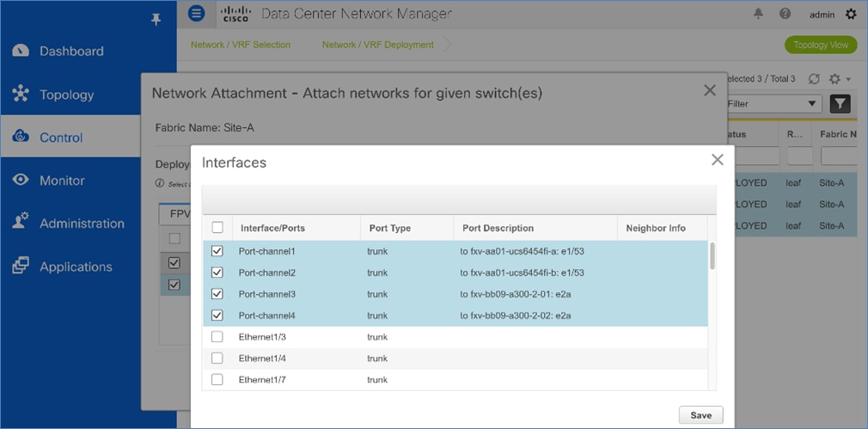868x429 pixels.
Task: Click the pin sidebar icon
Action: tap(156, 20)
